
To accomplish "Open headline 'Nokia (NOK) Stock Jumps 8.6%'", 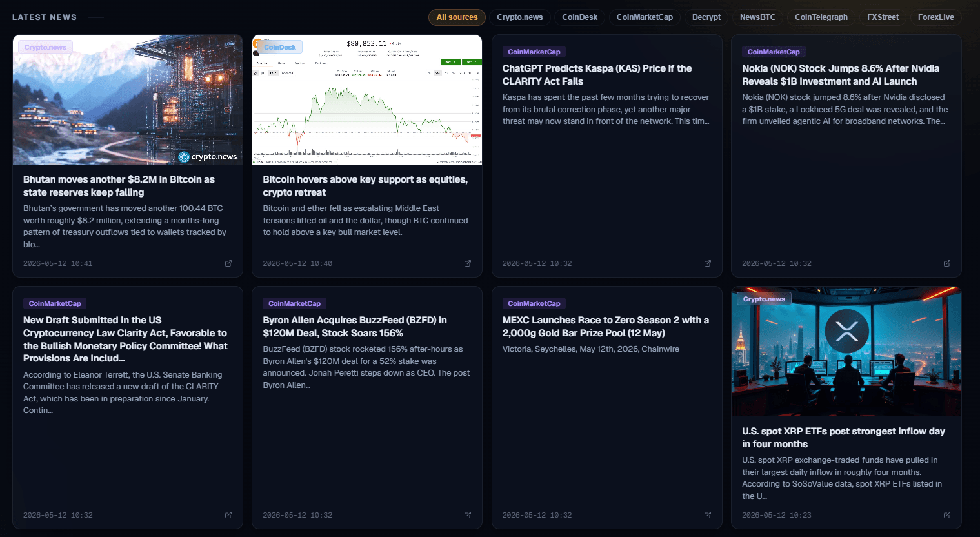I will (x=841, y=75).
